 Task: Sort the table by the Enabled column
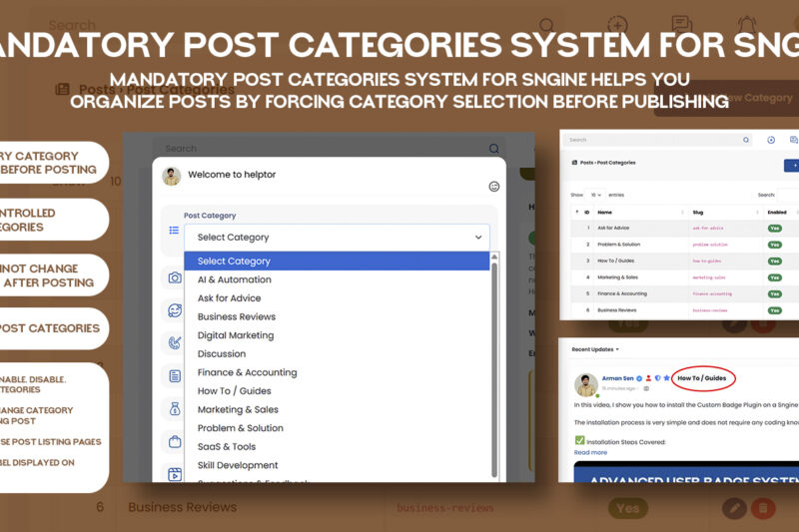pos(778,213)
